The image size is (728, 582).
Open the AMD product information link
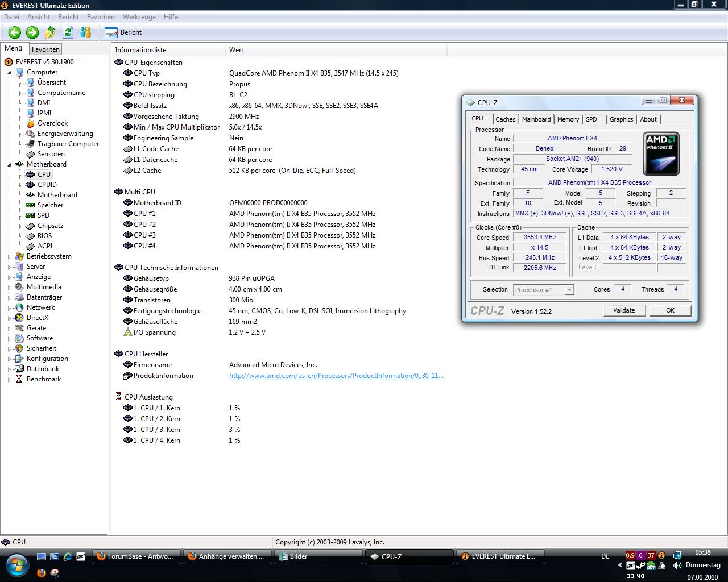pos(336,376)
